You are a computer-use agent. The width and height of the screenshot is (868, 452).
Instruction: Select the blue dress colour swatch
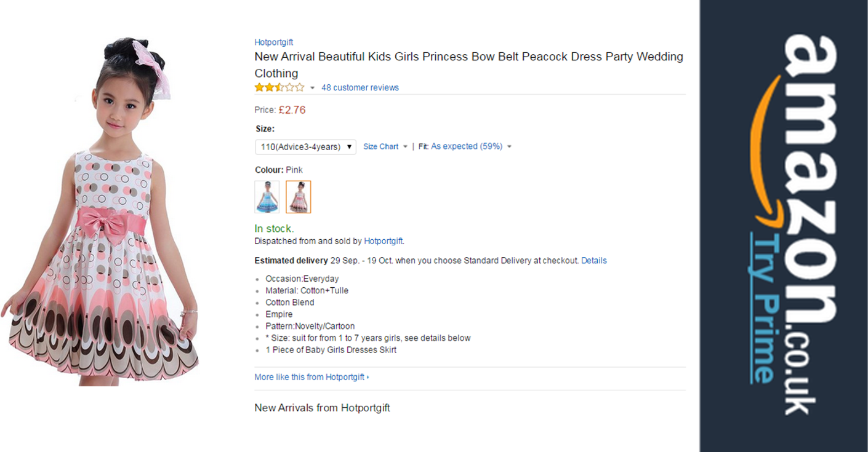[267, 197]
